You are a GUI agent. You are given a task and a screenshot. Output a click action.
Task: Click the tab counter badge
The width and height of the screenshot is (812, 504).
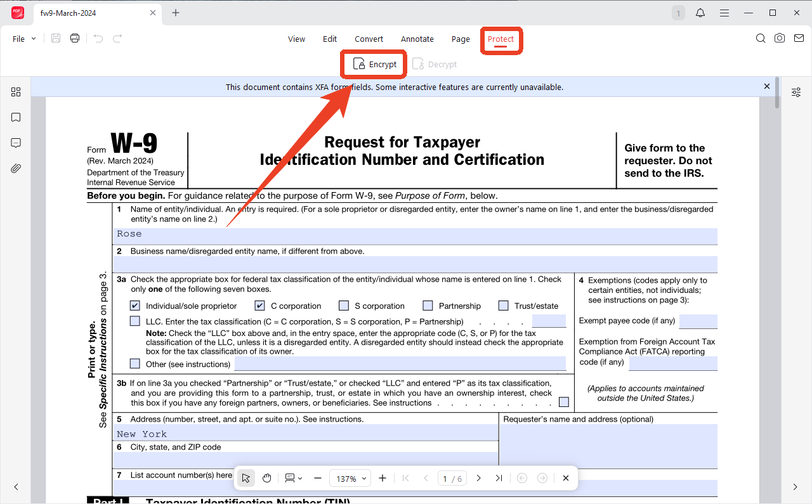tap(678, 13)
